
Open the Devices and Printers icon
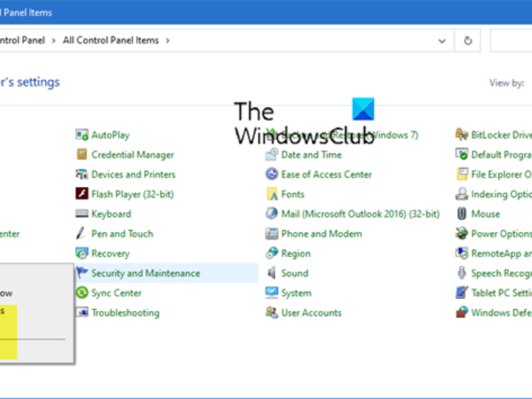coord(82,174)
